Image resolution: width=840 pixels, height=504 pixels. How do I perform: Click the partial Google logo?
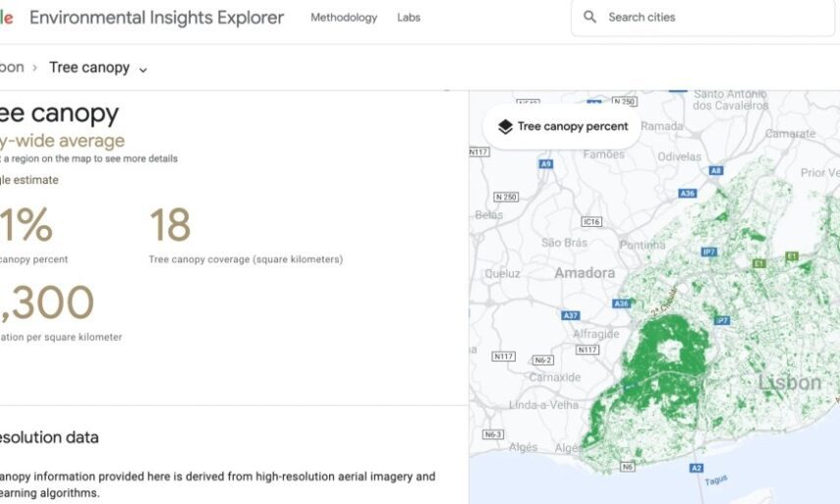click(x=6, y=18)
